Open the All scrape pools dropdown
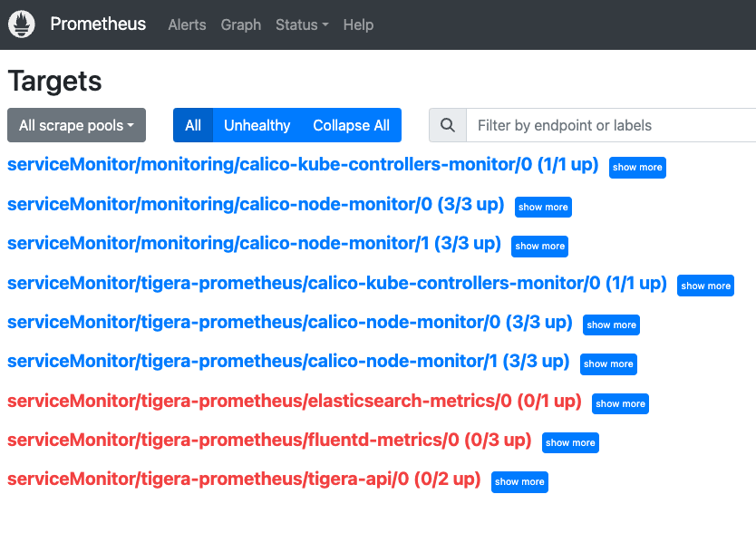Viewport: 756px width, 533px height. click(77, 125)
